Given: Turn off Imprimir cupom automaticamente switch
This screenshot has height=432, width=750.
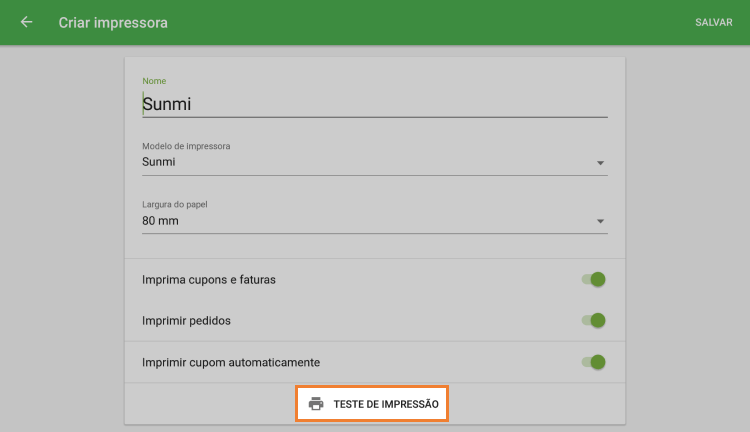Looking at the screenshot, I should (594, 362).
